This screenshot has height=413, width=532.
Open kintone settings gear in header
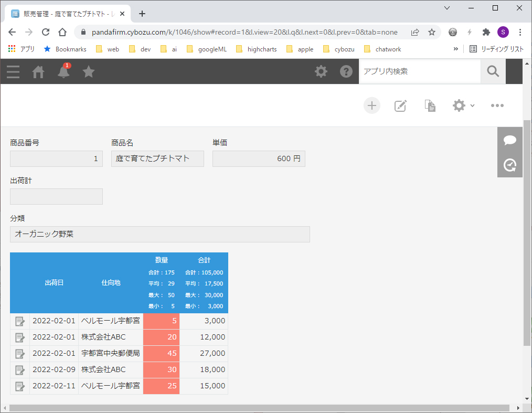coord(321,71)
